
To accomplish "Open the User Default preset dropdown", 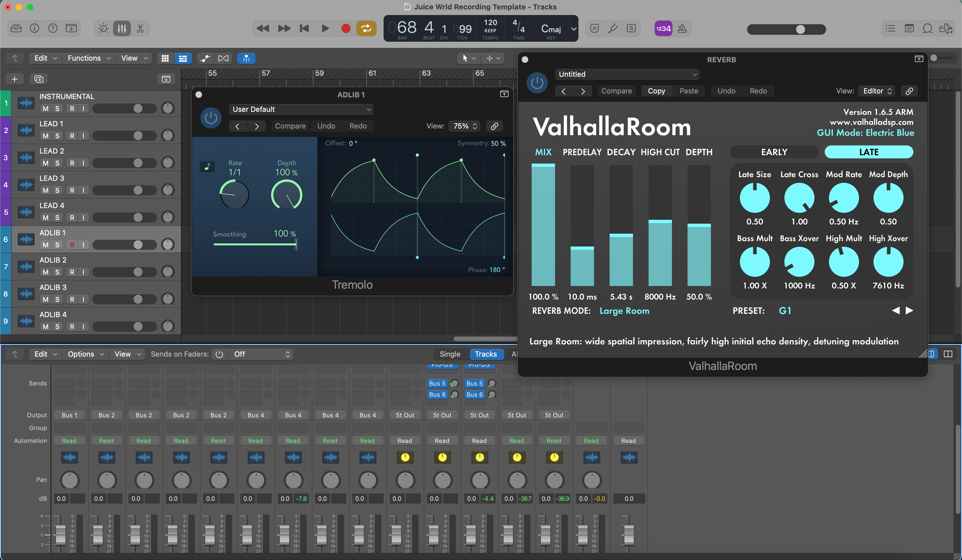I will (x=301, y=110).
